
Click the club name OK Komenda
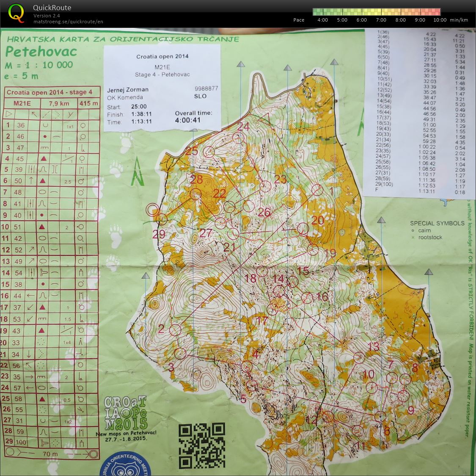pos(125,97)
